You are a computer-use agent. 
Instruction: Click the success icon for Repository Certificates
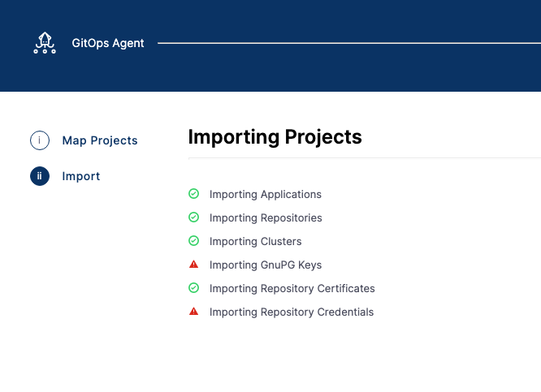coord(193,288)
